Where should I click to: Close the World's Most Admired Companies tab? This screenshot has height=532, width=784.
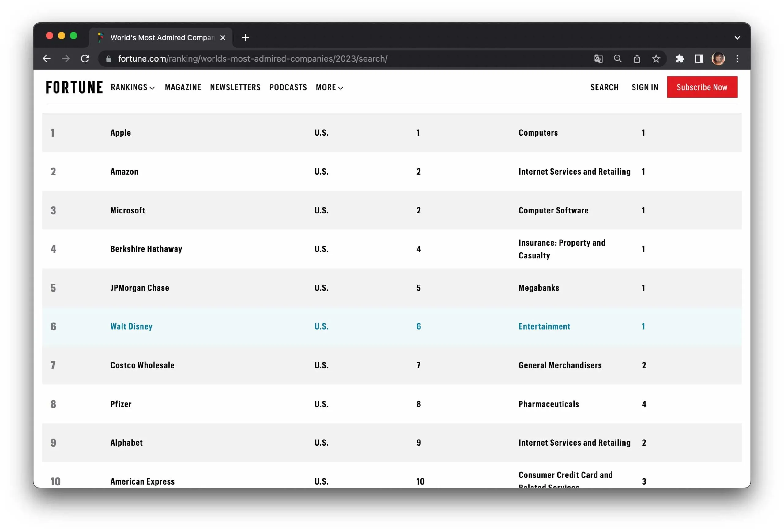tap(223, 38)
